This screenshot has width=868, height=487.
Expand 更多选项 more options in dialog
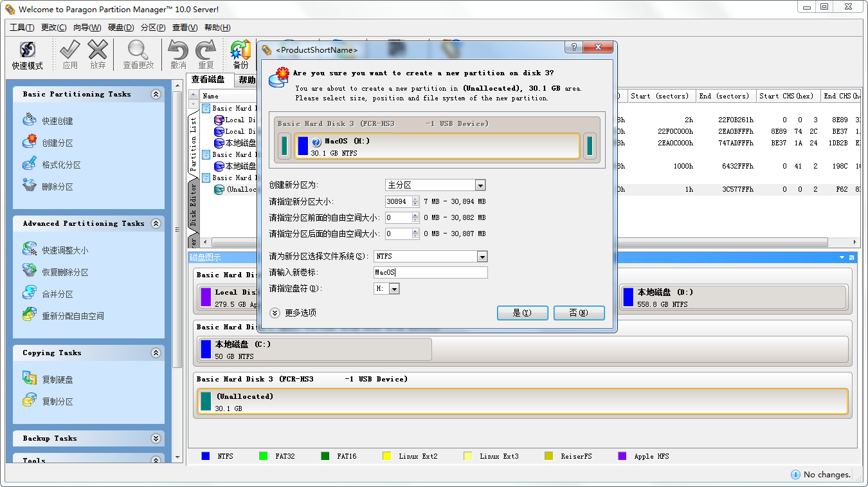point(275,313)
